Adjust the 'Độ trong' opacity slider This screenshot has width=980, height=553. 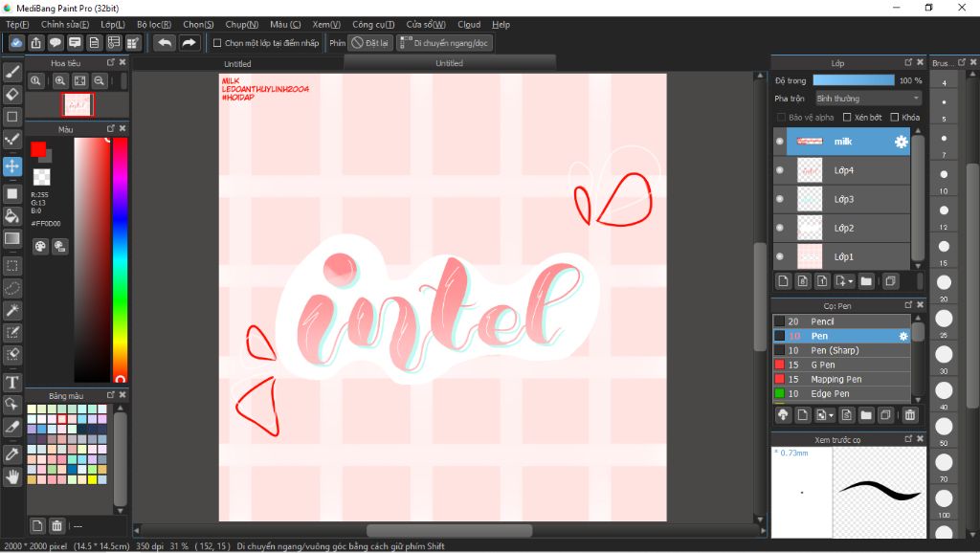(853, 80)
